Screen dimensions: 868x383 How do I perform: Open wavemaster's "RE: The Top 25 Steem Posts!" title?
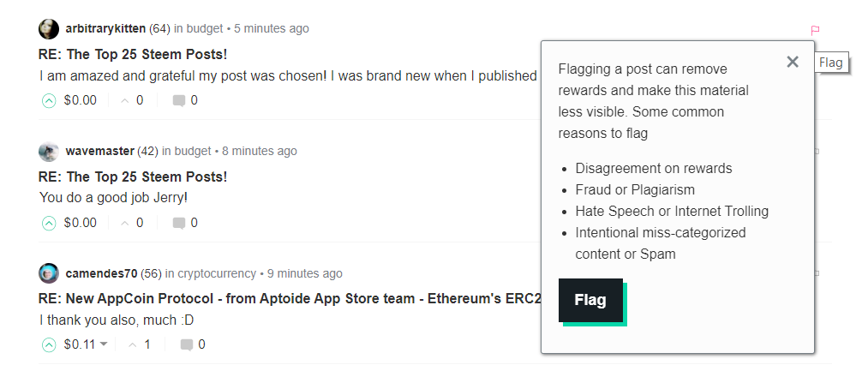(133, 177)
